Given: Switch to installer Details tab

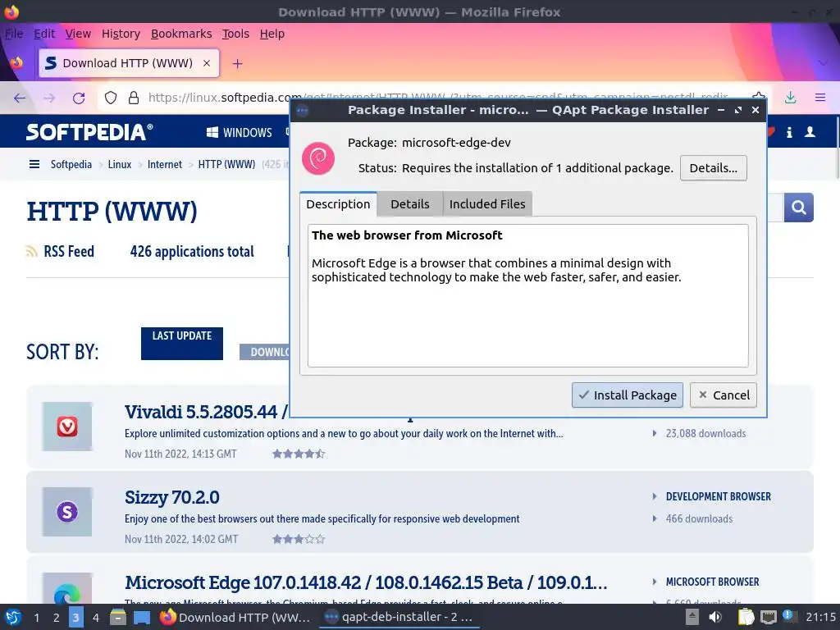Looking at the screenshot, I should coord(410,204).
